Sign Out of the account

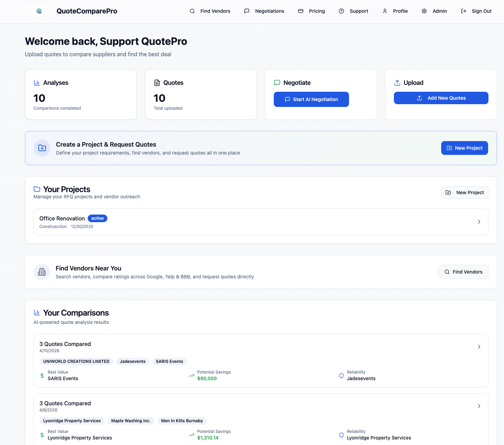pos(476,11)
